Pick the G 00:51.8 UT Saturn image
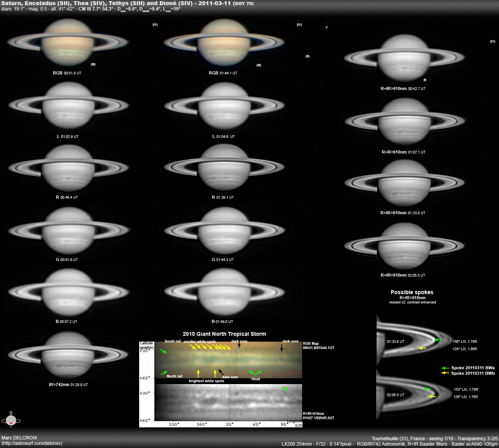 click(x=69, y=230)
